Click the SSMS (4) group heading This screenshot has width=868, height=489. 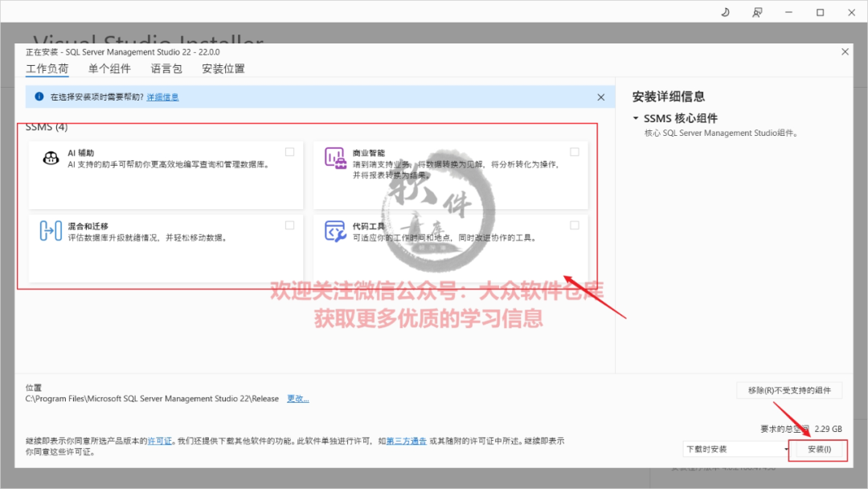point(47,127)
